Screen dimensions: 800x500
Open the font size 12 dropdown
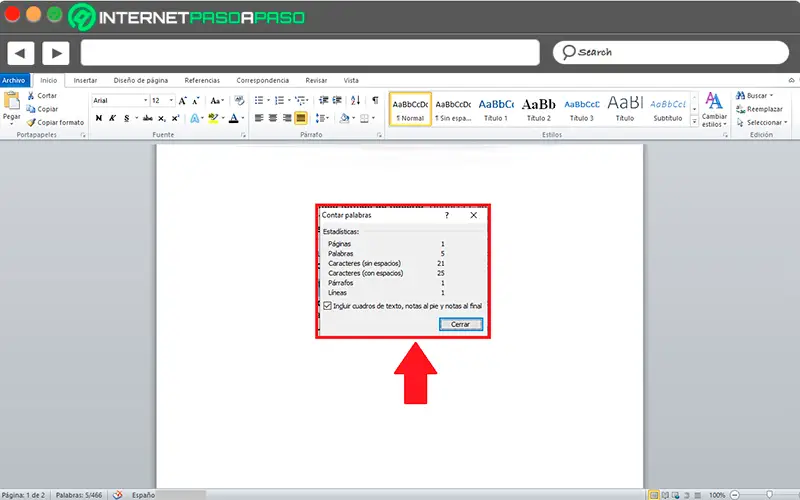(171, 101)
